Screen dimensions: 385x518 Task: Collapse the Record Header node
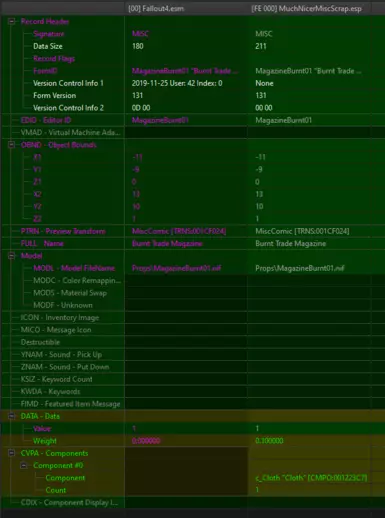[x=11, y=22]
